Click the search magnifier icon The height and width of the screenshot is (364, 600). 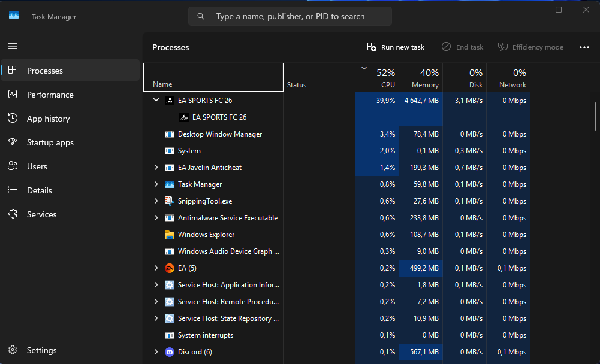(x=201, y=16)
